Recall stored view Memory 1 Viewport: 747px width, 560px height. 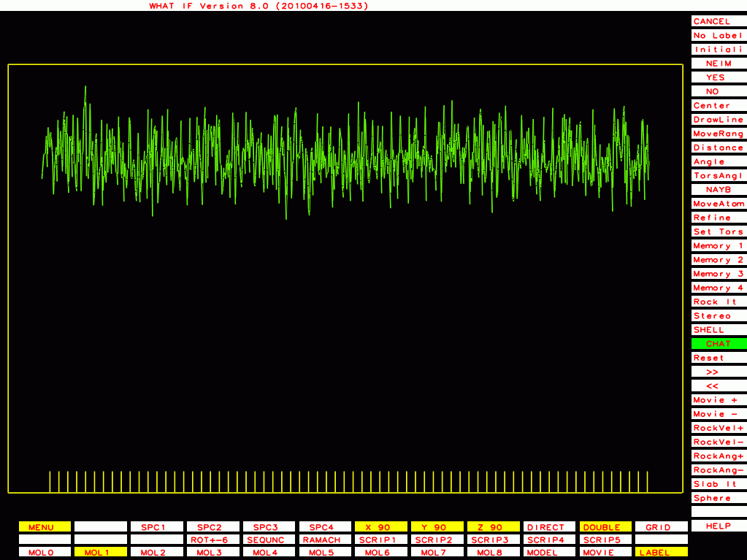pyautogui.click(x=719, y=246)
